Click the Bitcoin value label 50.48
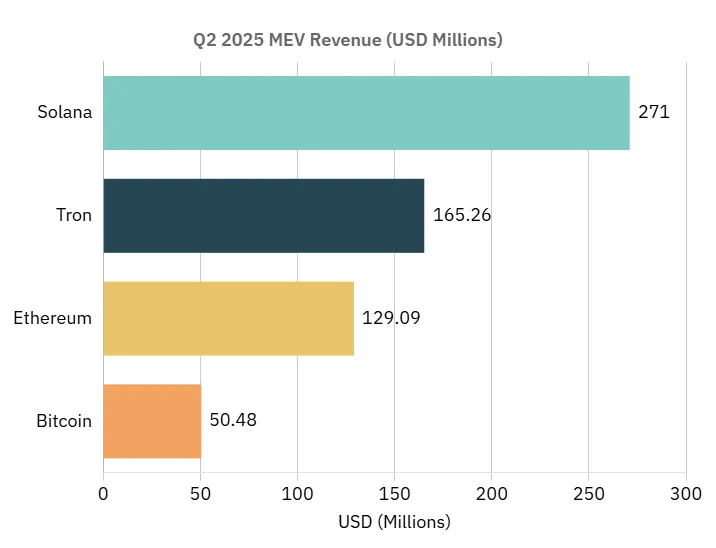Screen dimensions: 716x548 [233, 420]
